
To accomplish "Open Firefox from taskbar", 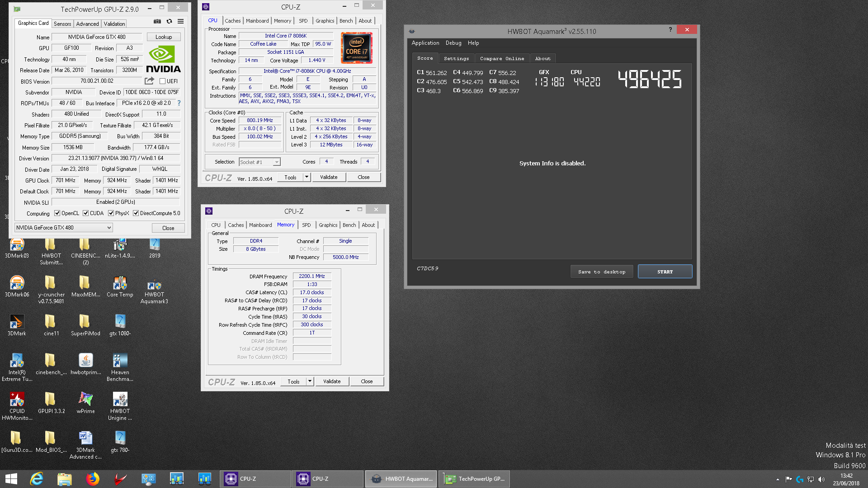I will pos(93,479).
